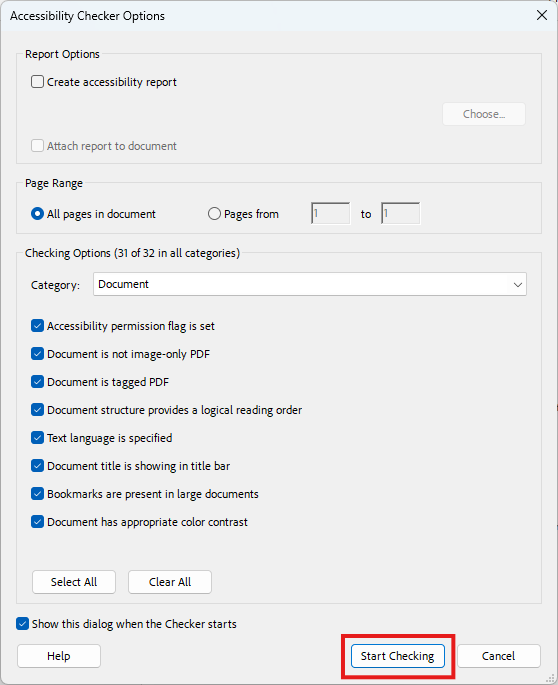Toggle appropriate color contrast checkbox
Image resolution: width=558 pixels, height=685 pixels.
pos(37,522)
